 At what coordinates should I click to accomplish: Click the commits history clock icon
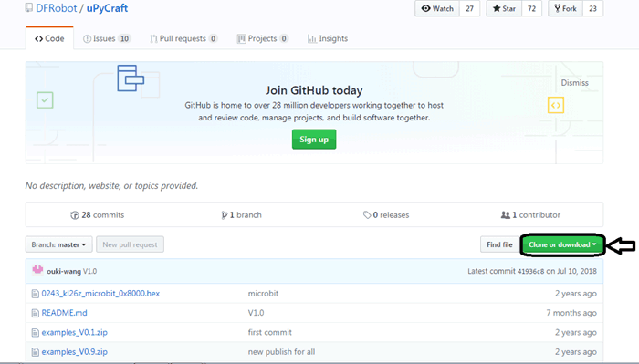75,215
